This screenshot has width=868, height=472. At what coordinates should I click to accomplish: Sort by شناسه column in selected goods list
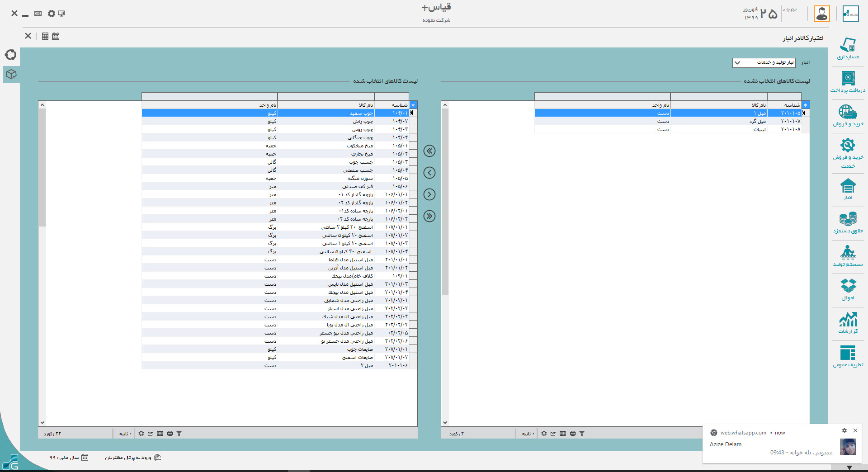392,105
